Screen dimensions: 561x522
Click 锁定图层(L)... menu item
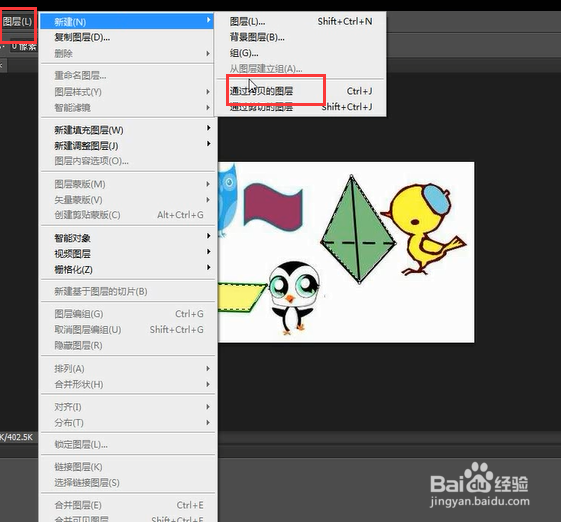127,445
